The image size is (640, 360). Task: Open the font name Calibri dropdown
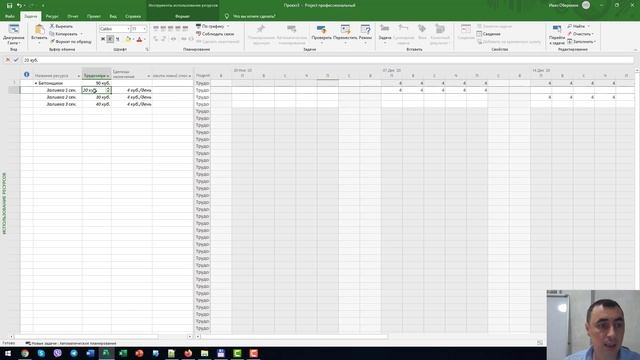[x=128, y=29]
